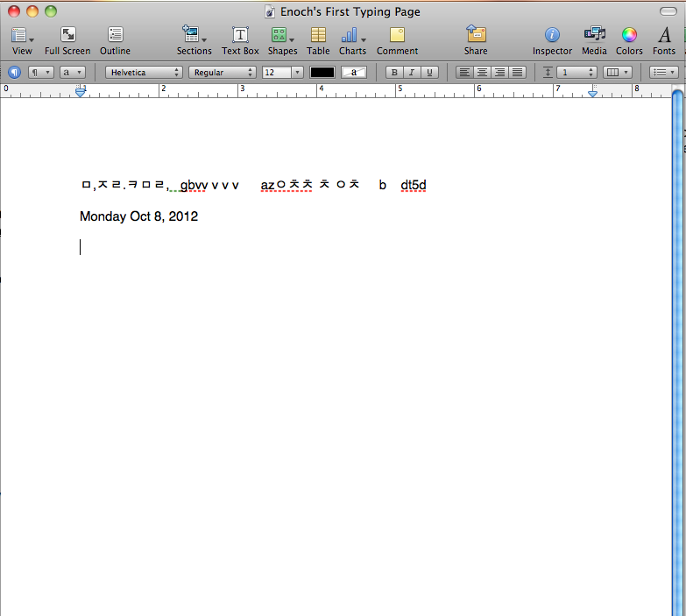Viewport: 686px width, 616px height.
Task: Open the Fonts panel
Action: click(x=664, y=40)
